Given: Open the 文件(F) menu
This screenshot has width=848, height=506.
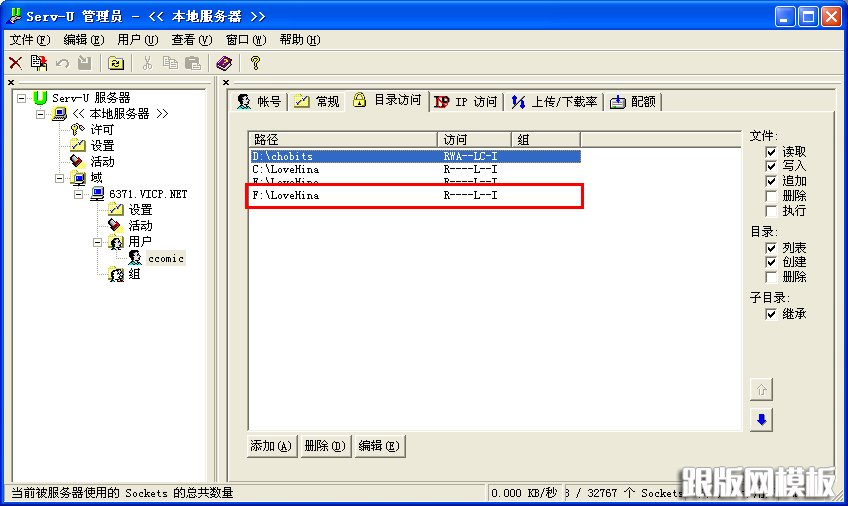Looking at the screenshot, I should pos(30,40).
